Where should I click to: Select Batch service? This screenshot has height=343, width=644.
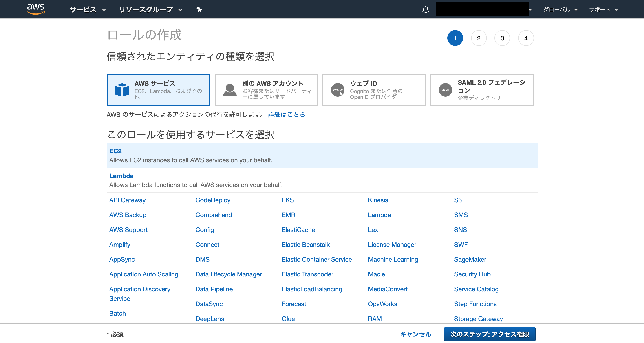[117, 313]
